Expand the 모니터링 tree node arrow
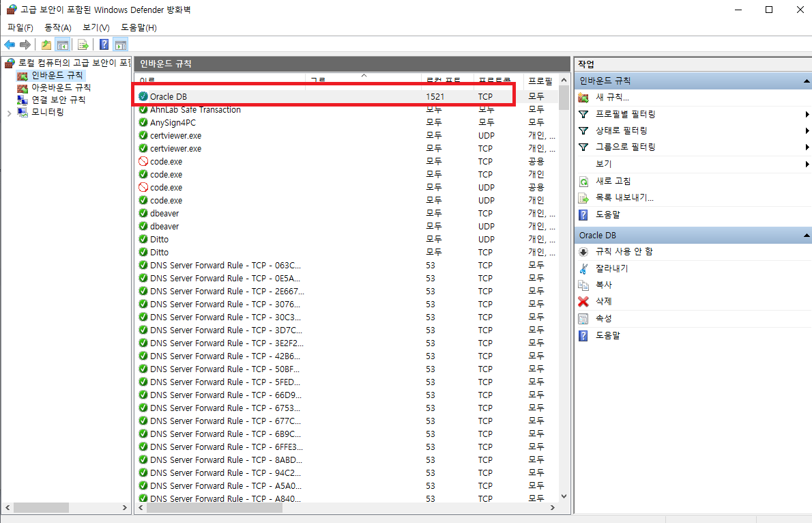812x523 pixels. pos(9,113)
